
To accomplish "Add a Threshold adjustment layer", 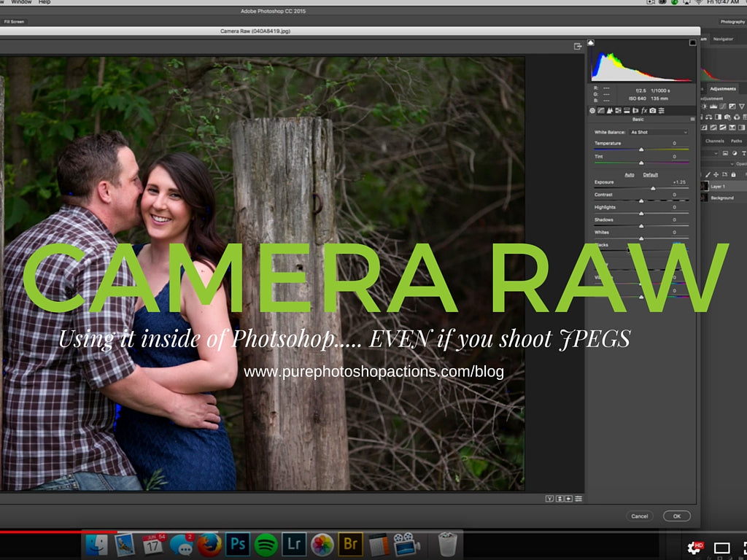I will point(723,128).
